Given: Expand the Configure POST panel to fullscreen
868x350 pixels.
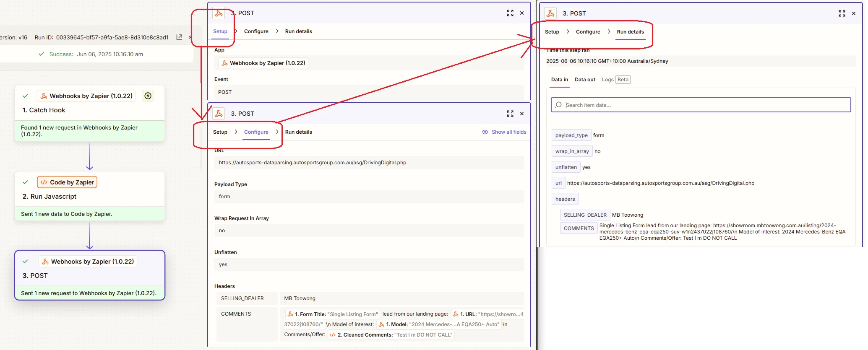Looking at the screenshot, I should click(510, 114).
